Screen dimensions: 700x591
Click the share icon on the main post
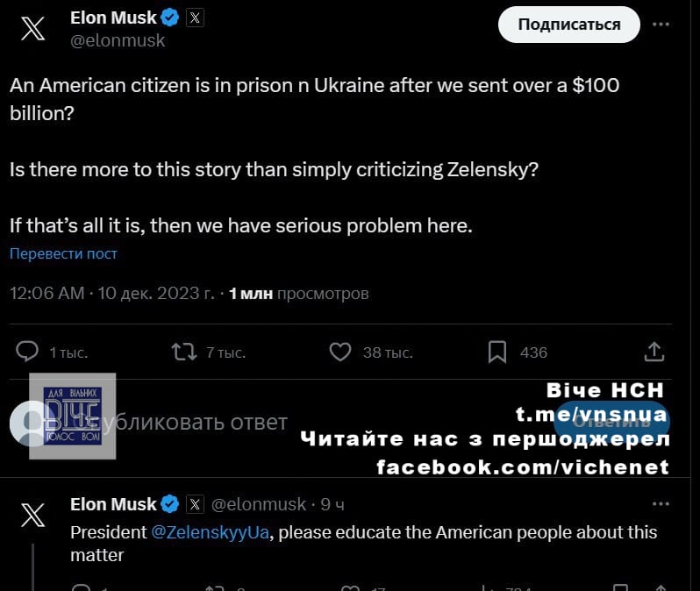coord(654,352)
